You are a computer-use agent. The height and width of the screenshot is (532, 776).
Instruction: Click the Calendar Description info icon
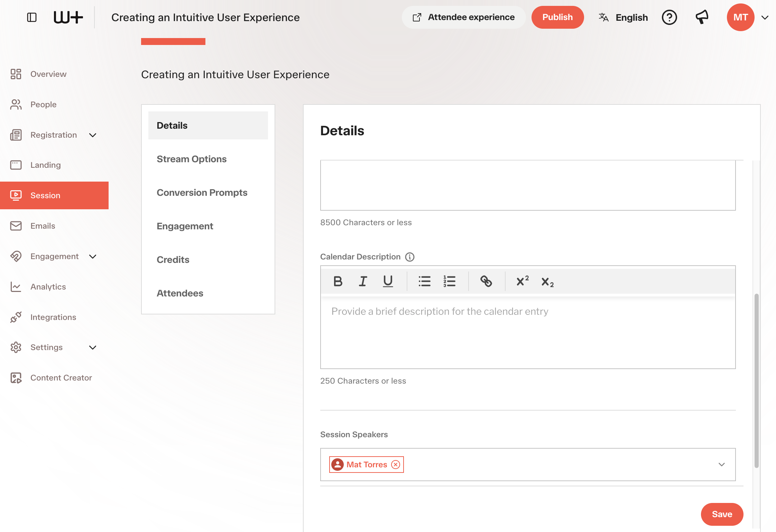tap(410, 257)
